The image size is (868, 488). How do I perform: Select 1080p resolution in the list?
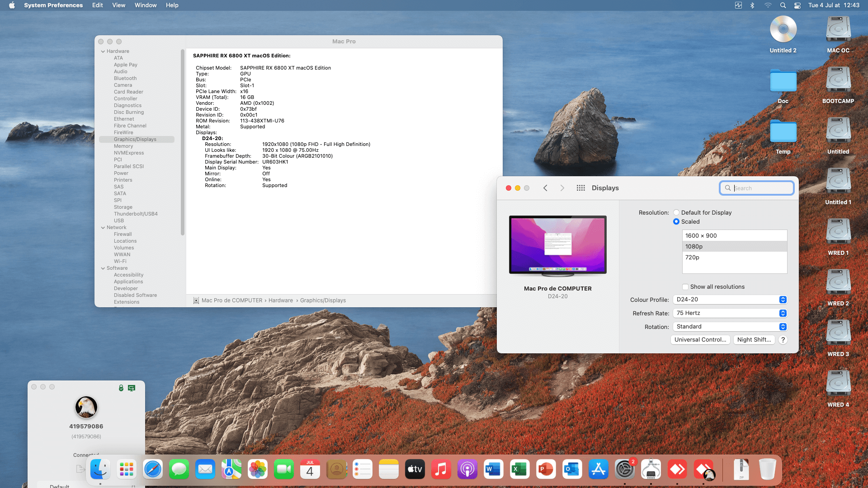click(735, 246)
